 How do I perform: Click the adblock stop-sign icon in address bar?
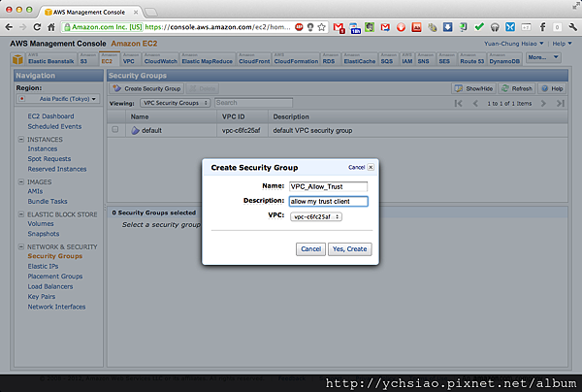(x=299, y=27)
